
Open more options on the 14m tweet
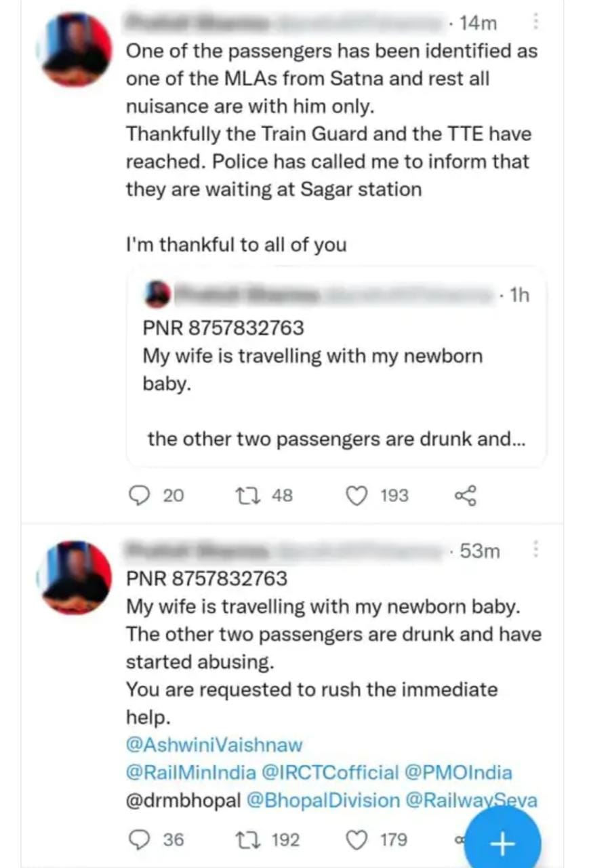pyautogui.click(x=535, y=23)
